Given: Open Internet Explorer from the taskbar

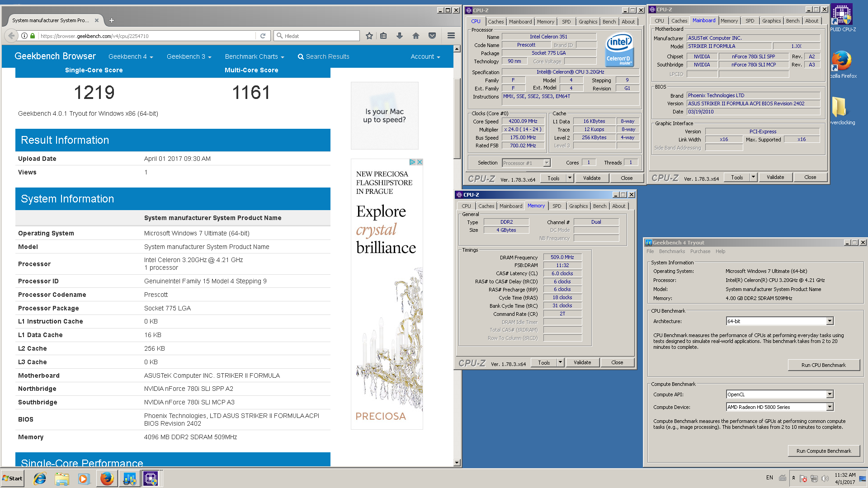Looking at the screenshot, I should [40, 479].
